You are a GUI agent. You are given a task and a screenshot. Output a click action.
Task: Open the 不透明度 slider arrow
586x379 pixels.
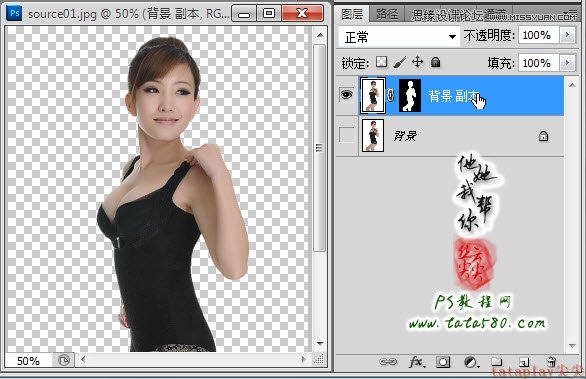[567, 35]
